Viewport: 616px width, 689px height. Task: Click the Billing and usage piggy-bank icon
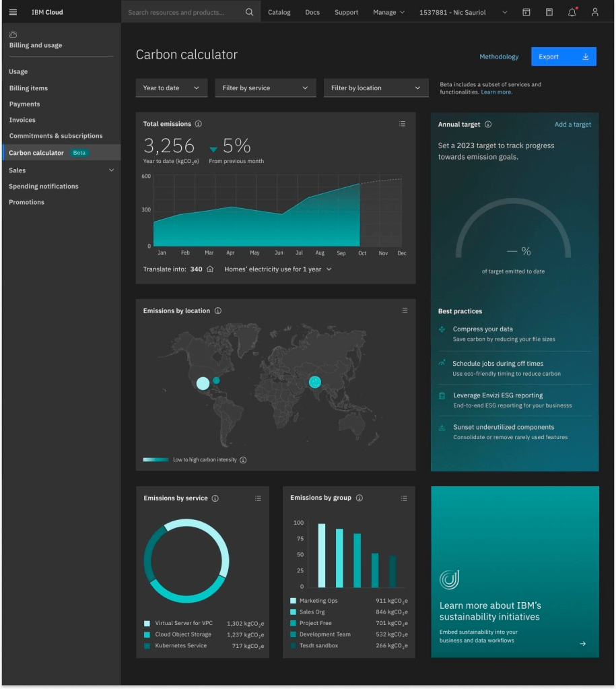coord(13,34)
